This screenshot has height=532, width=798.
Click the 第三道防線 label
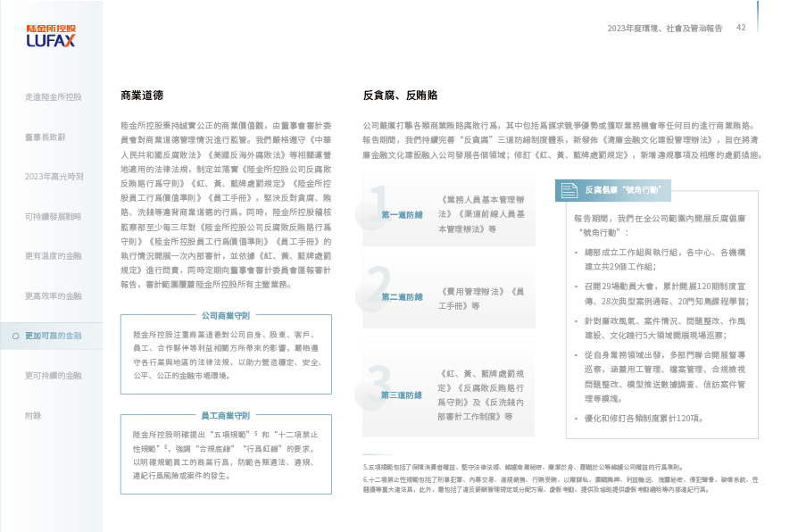tap(402, 395)
